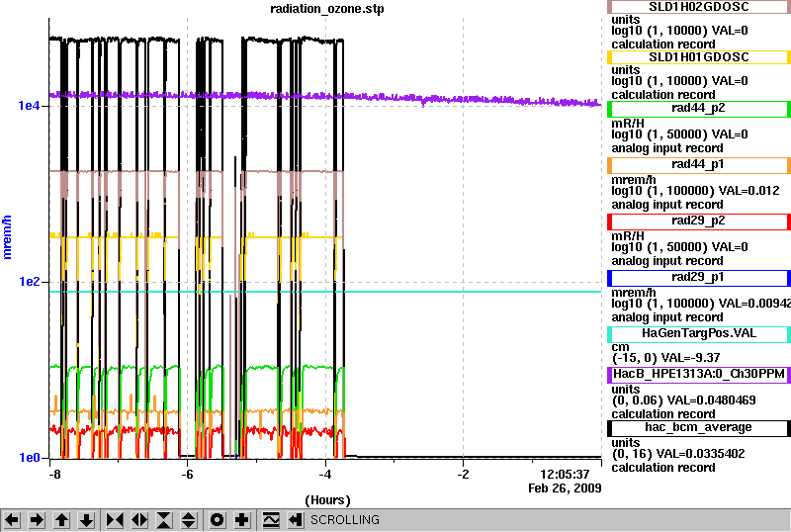Select the SLD1H02GDOSC curve legend

[699, 7]
